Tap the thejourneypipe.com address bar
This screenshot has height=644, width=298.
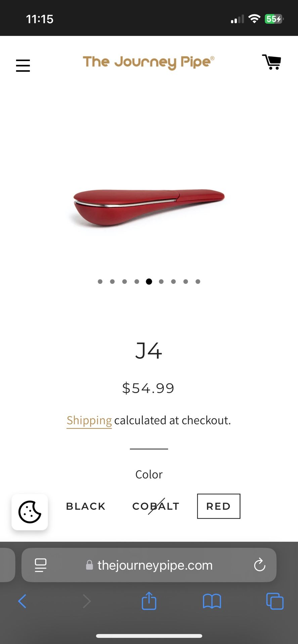coord(155,565)
